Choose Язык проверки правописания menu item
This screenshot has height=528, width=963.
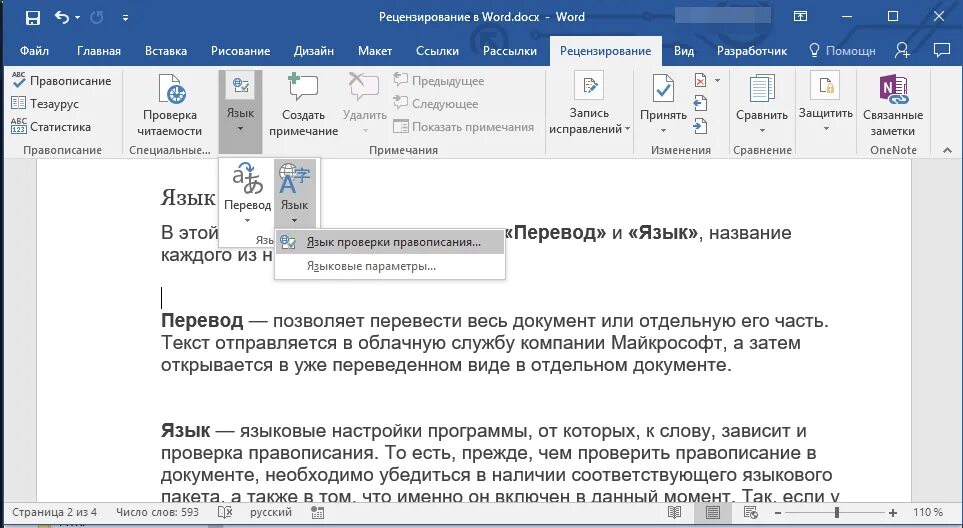click(390, 242)
